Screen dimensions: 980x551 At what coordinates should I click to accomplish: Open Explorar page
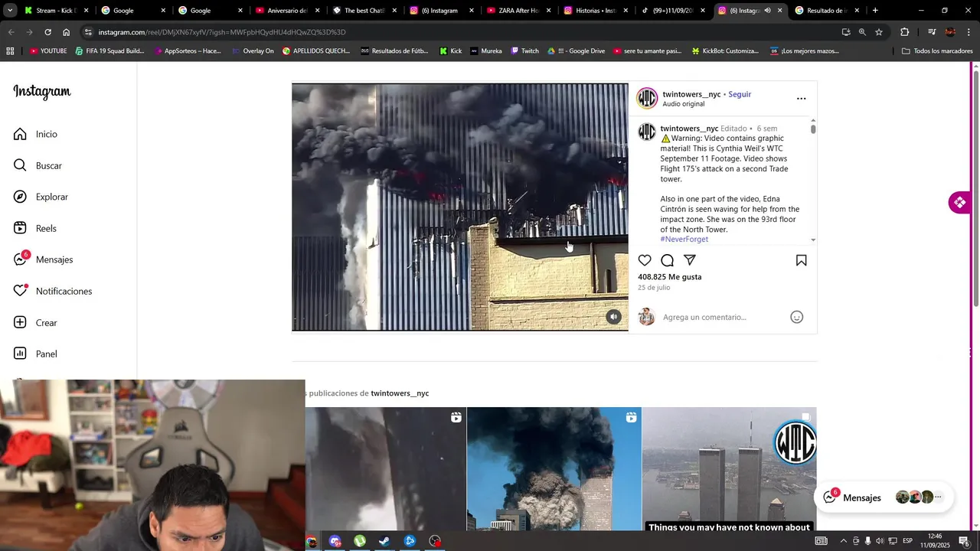coord(41,197)
